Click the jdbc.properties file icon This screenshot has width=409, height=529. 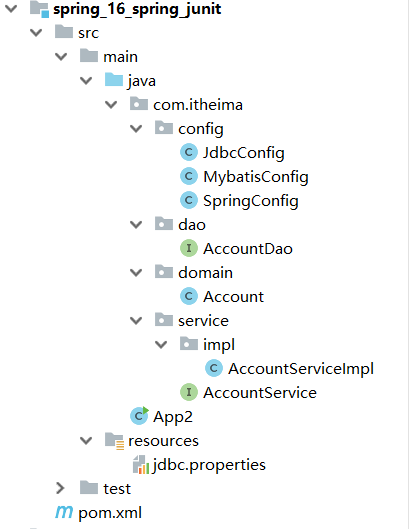[x=141, y=465]
